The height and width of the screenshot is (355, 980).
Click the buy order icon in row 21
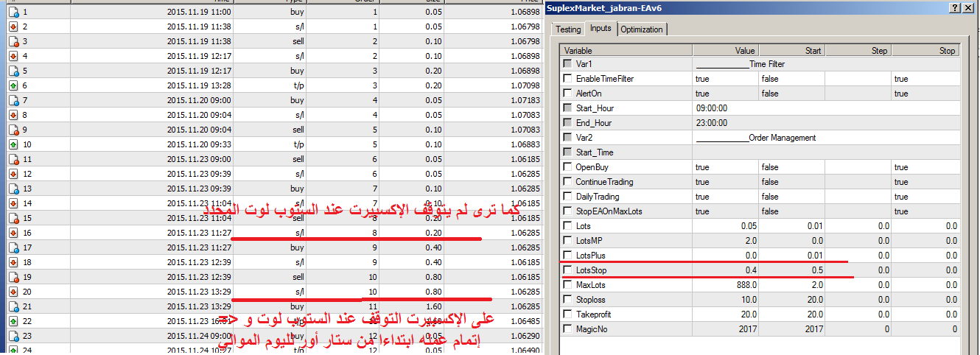13,306
